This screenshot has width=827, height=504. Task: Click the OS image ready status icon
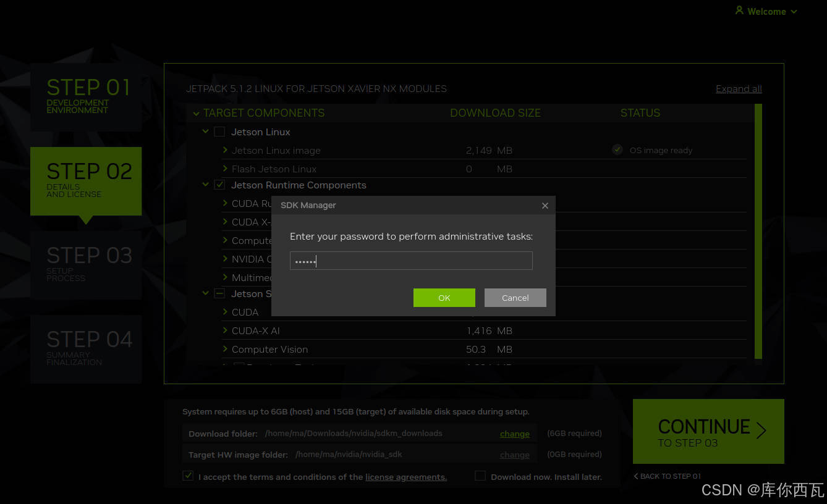(617, 149)
